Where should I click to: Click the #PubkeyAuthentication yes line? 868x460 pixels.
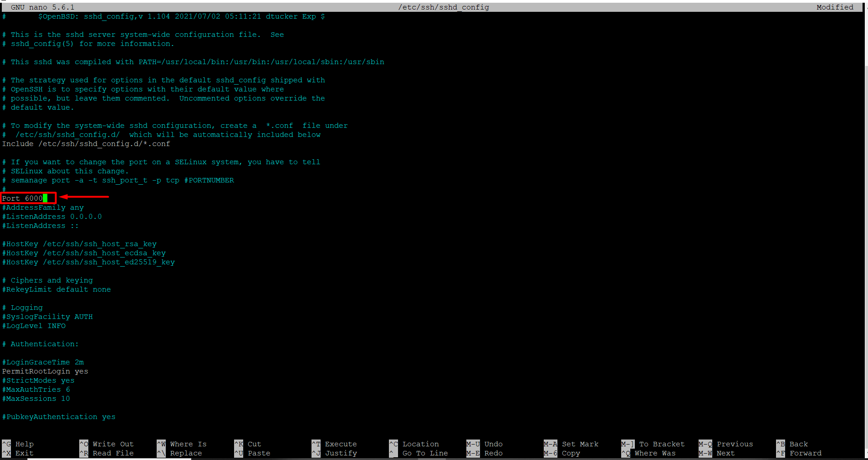pyautogui.click(x=59, y=417)
